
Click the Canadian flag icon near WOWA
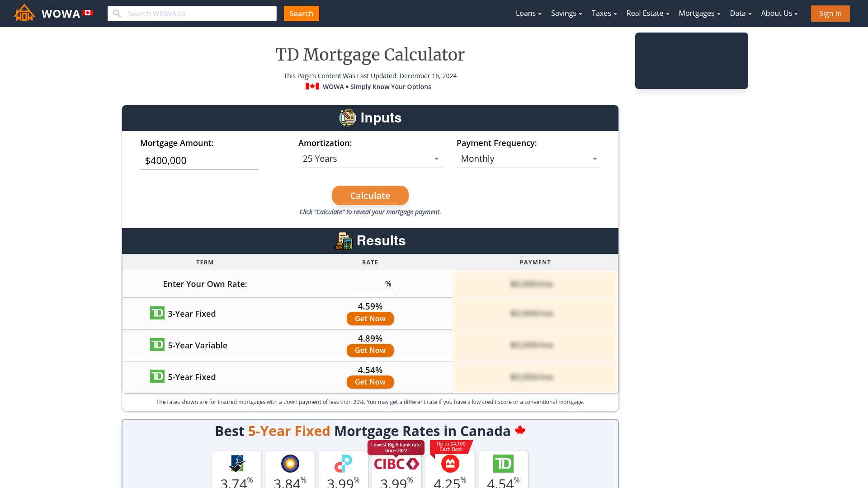(x=87, y=13)
